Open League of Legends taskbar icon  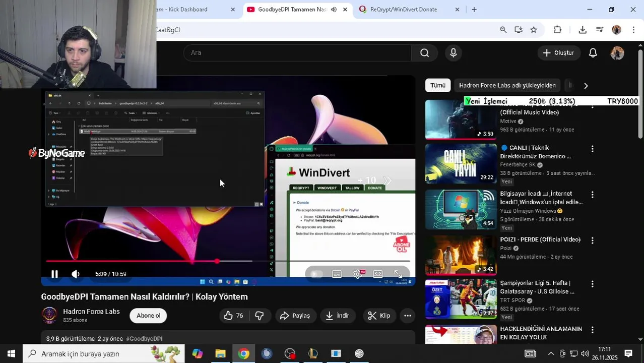point(313,353)
